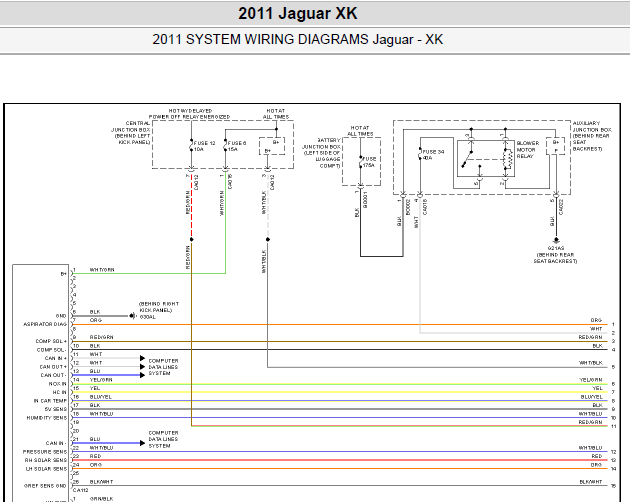Select the "GND" pin label at pin 6
This screenshot has width=630, height=502.
point(61,316)
